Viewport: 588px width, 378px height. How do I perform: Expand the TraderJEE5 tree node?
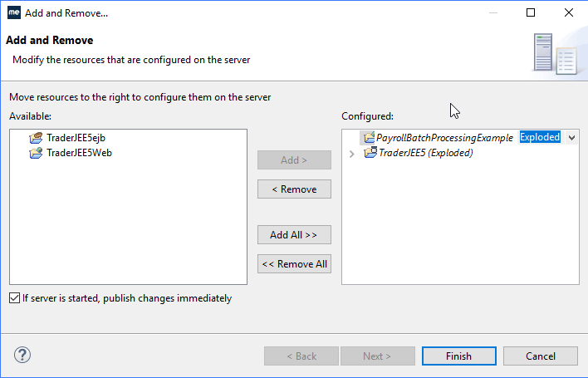point(352,153)
